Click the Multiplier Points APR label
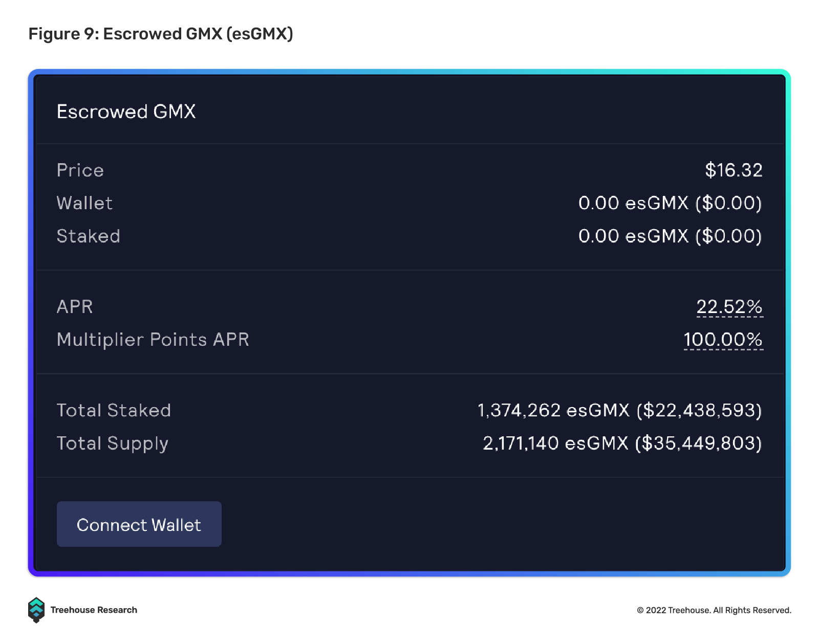 (153, 340)
